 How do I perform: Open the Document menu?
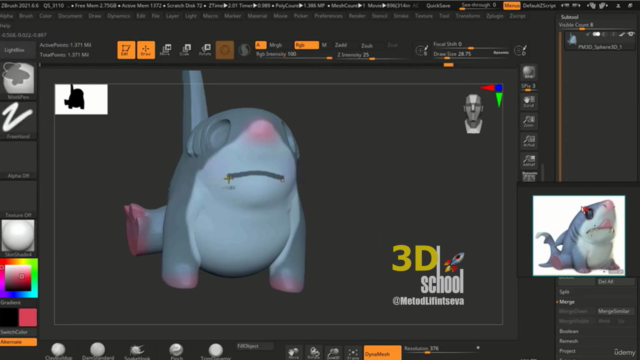click(x=70, y=16)
